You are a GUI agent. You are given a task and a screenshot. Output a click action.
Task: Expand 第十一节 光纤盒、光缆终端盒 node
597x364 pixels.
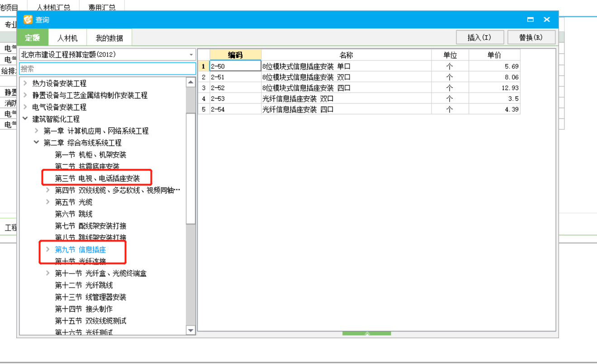tap(48, 273)
